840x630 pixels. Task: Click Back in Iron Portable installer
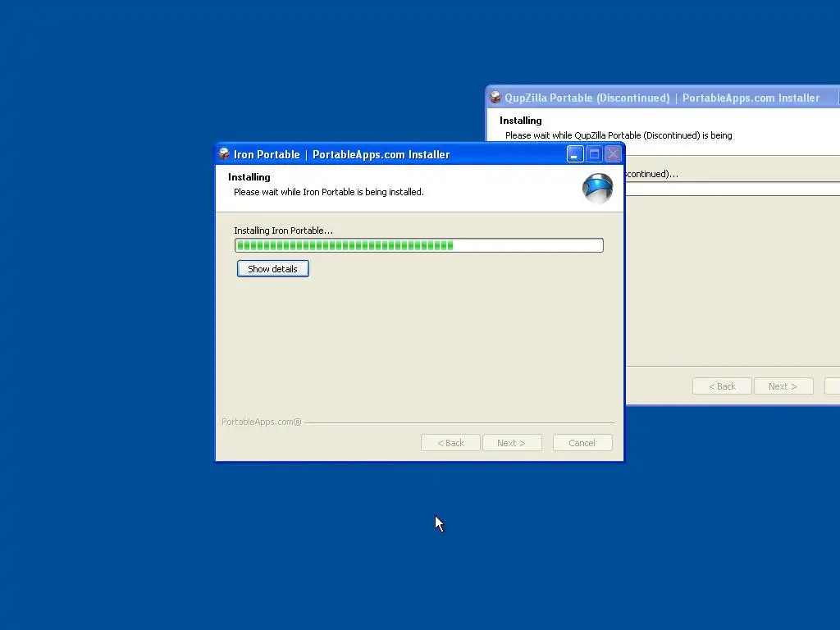(x=450, y=443)
